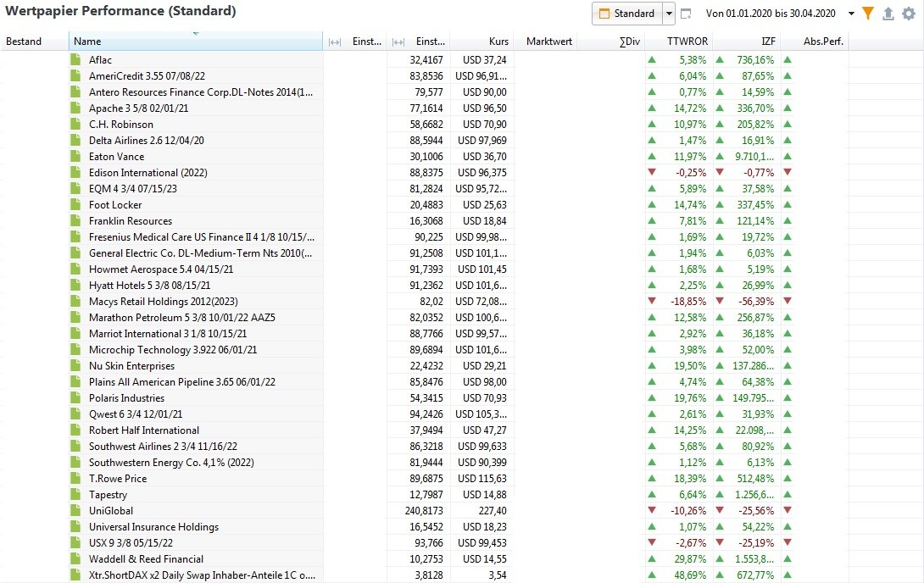Click the new view icon beside Standard
This screenshot has height=583, width=924.
(x=686, y=14)
